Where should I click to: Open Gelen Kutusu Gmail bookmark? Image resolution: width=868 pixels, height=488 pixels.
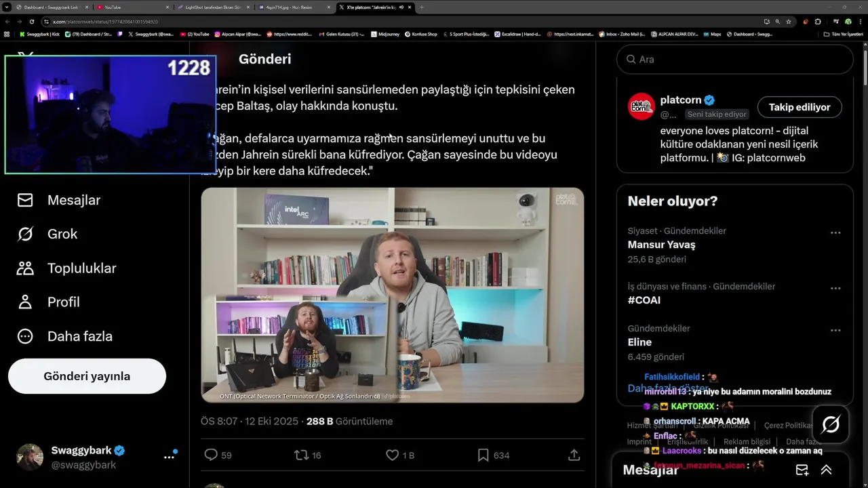[342, 34]
